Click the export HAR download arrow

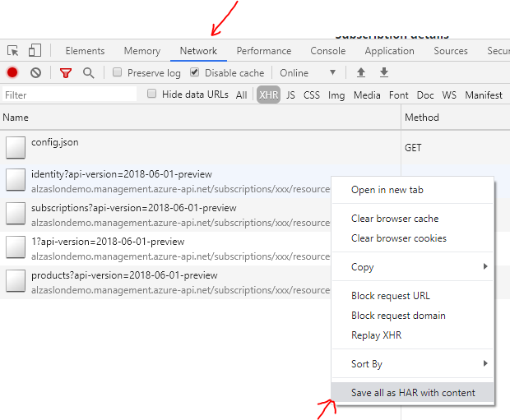(x=384, y=72)
